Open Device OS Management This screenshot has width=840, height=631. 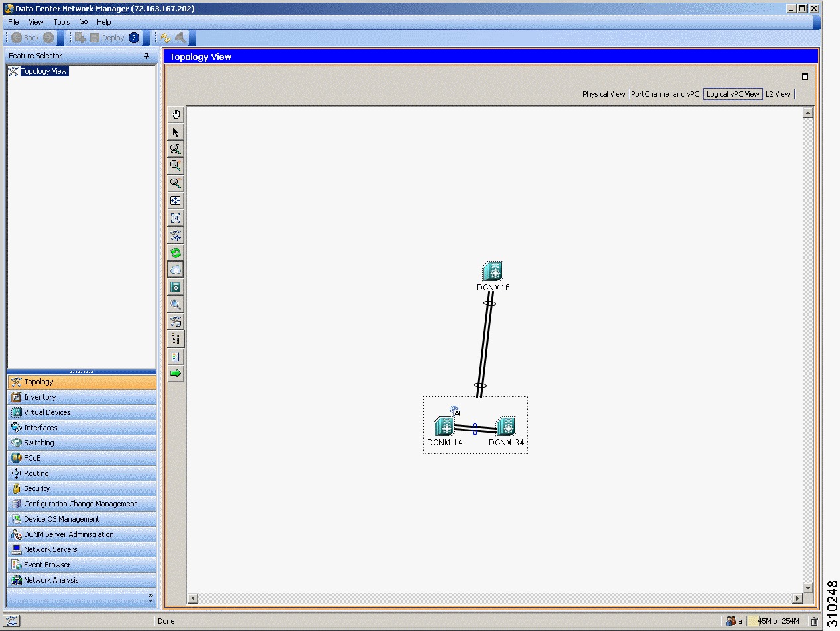82,519
